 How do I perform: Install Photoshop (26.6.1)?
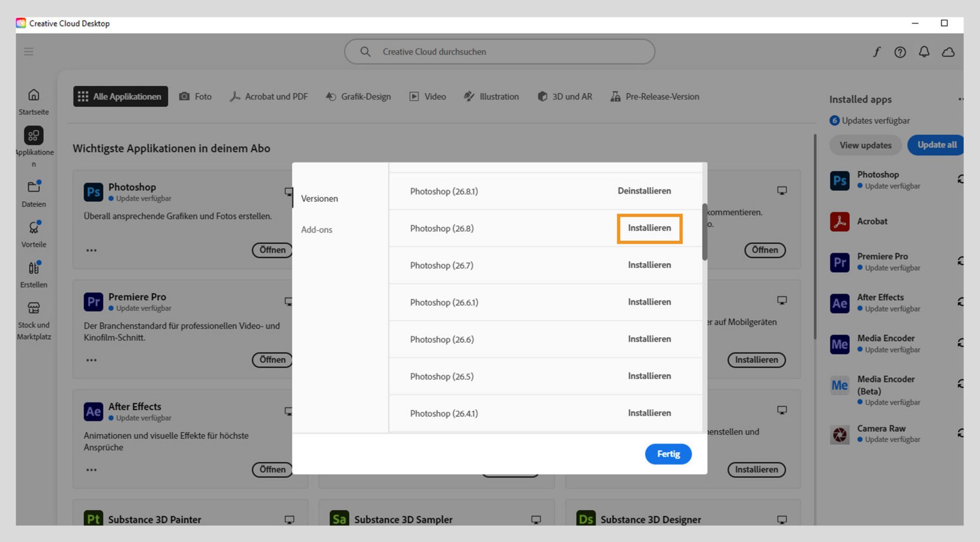click(x=649, y=302)
